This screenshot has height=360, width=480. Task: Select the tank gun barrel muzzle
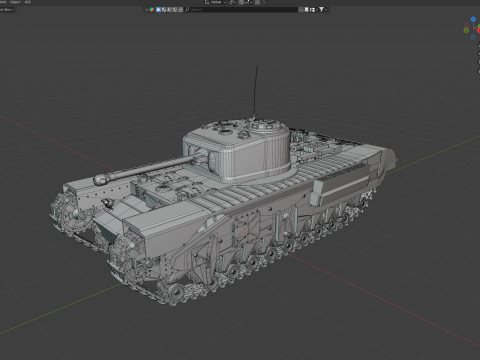tap(102, 180)
